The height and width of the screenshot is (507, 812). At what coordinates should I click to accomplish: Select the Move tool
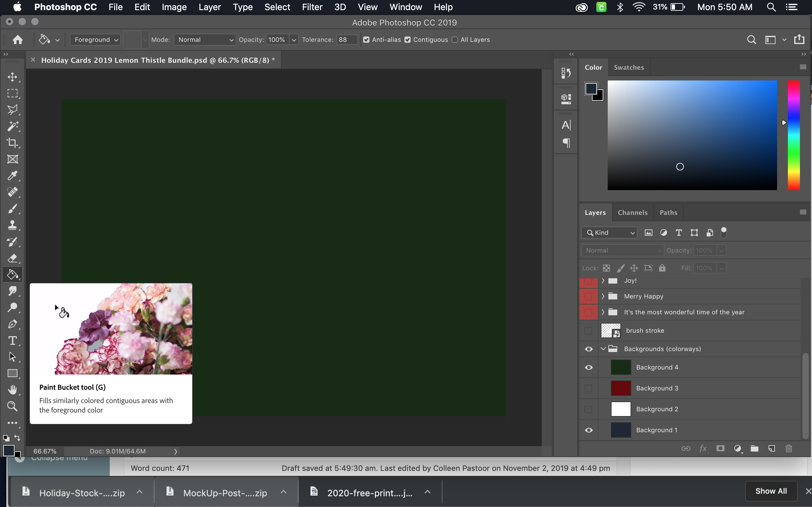[x=12, y=77]
